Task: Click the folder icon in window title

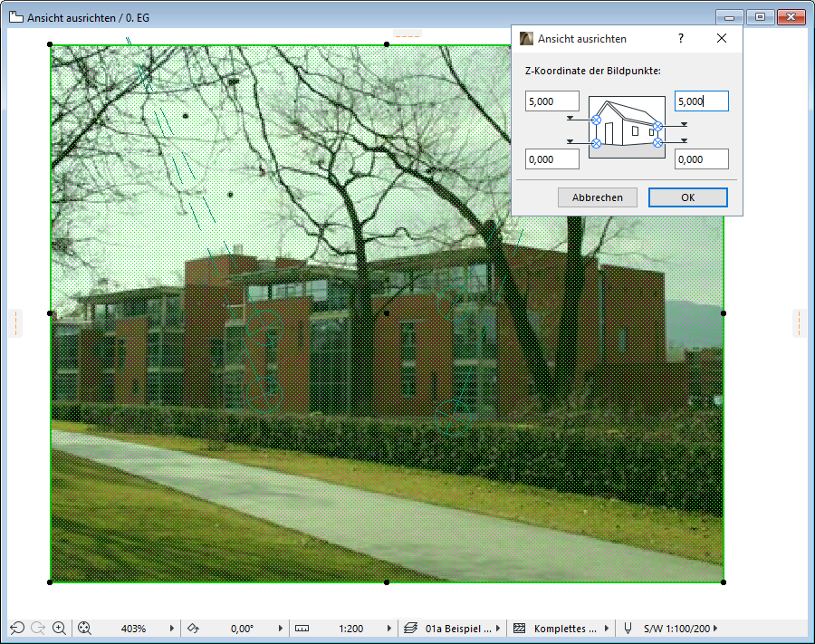Action: point(16,17)
